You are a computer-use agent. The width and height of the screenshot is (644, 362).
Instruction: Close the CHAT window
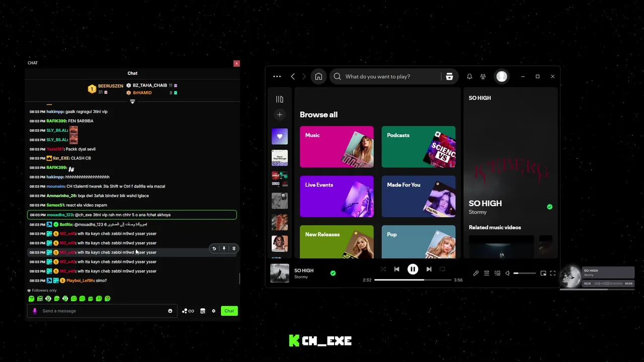pos(236,63)
